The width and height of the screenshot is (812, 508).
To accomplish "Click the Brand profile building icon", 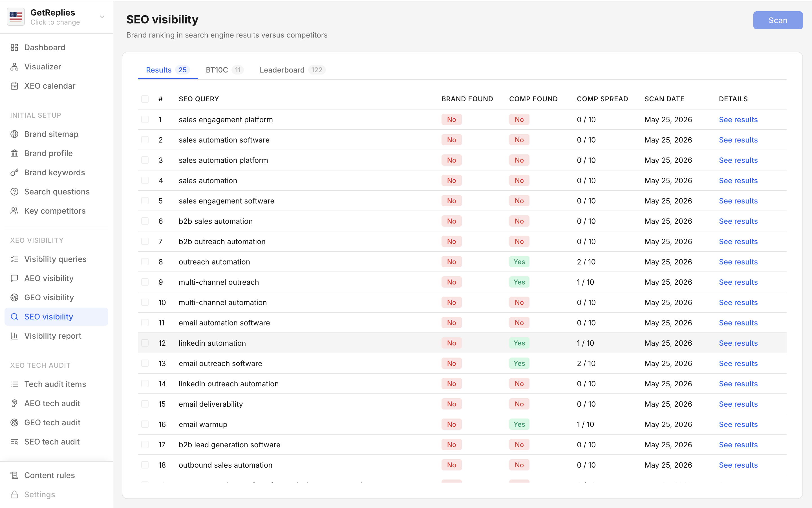I will coord(14,153).
